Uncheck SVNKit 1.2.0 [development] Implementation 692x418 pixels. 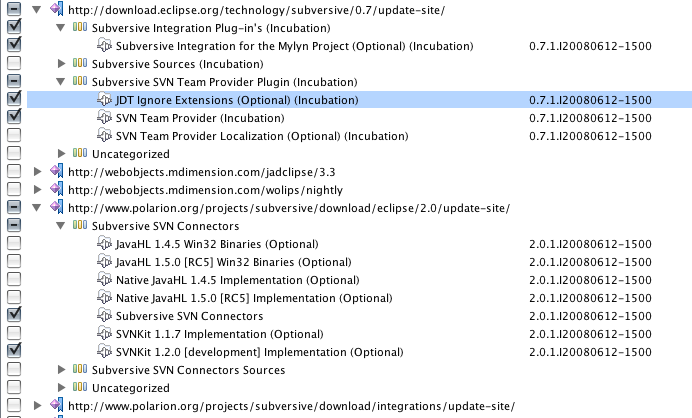point(14,350)
